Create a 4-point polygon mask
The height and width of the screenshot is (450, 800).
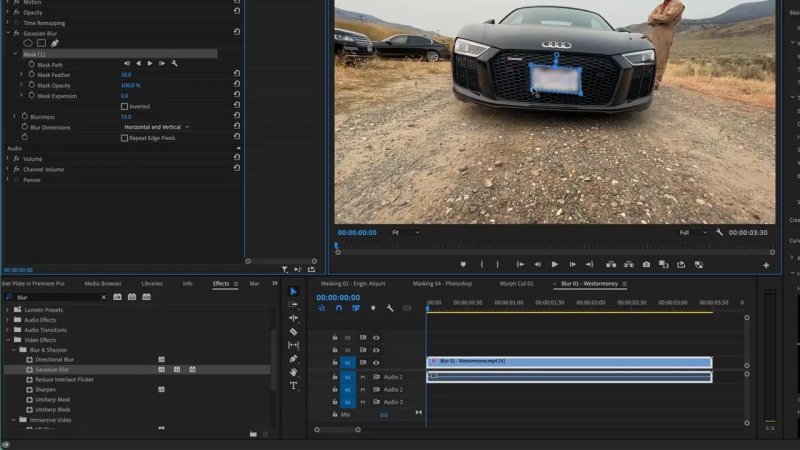pyautogui.click(x=41, y=43)
